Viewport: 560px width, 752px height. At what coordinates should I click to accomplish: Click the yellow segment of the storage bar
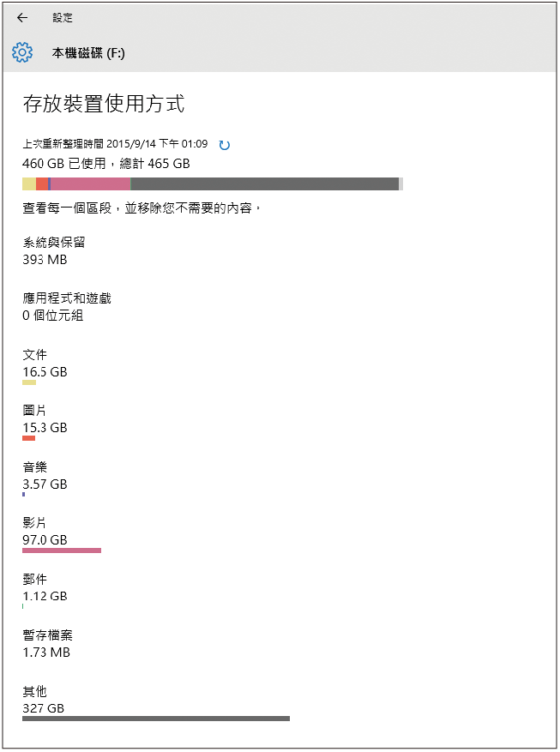click(29, 183)
